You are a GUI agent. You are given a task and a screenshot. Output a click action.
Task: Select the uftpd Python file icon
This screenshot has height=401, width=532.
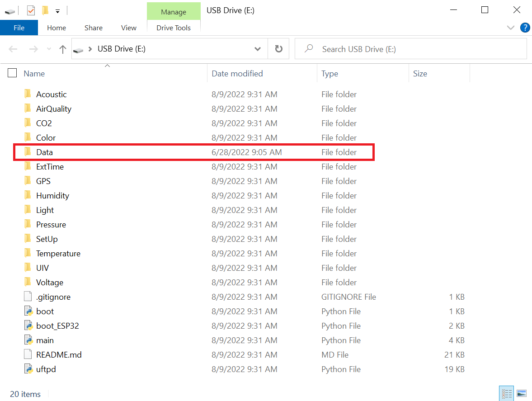28,369
